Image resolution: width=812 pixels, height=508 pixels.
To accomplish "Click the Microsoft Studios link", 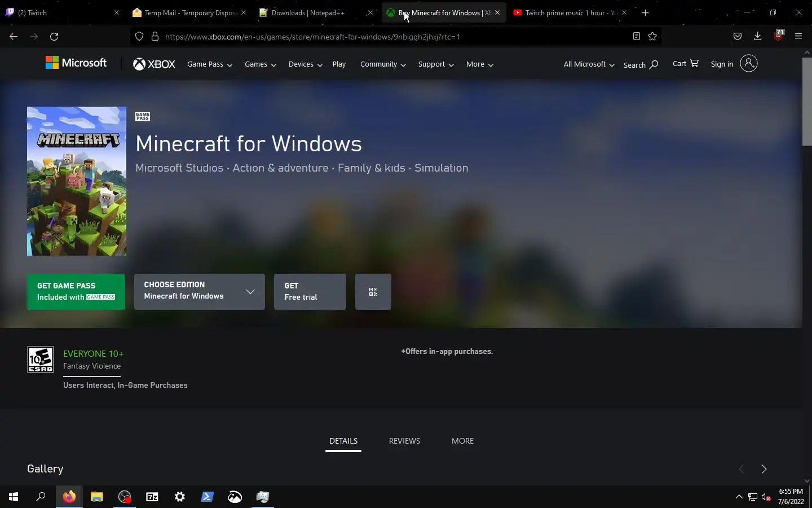I will (179, 168).
